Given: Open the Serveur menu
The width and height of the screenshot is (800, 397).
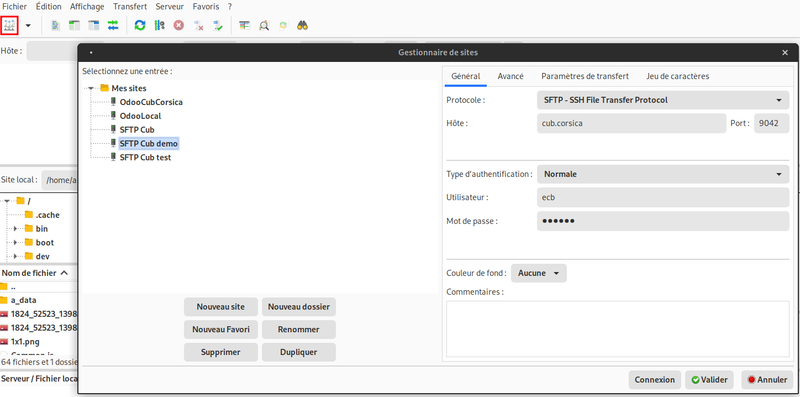Looking at the screenshot, I should (x=169, y=7).
